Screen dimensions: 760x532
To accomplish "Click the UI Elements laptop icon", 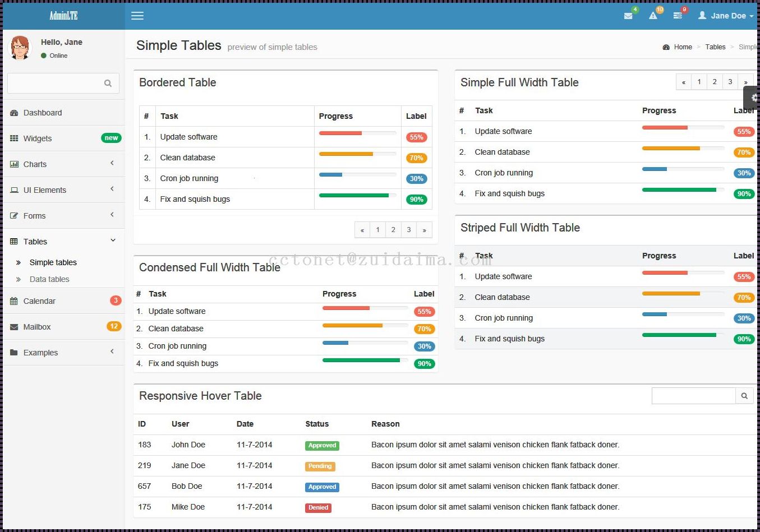I will pos(14,190).
